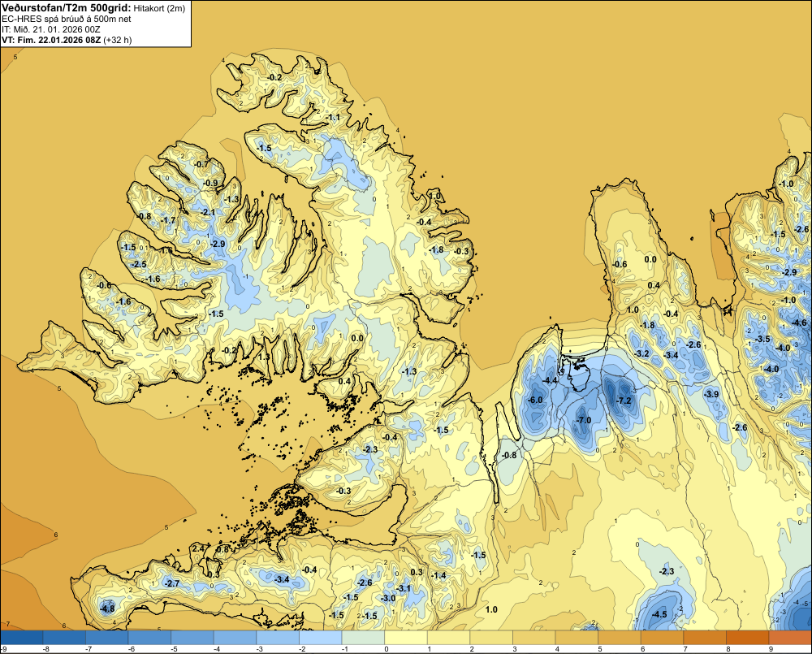The width and height of the screenshot is (812, 654).
Task: Select the -1 to 0 pale green scale band
Action: 363,638
